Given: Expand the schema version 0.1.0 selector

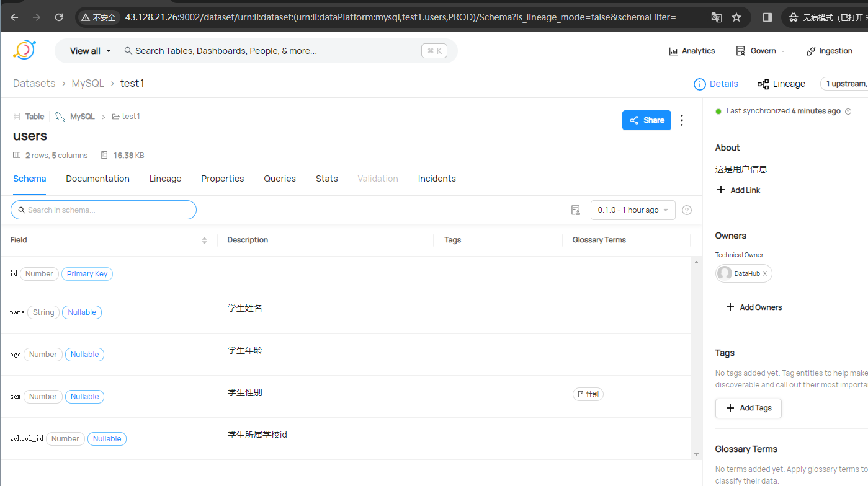Looking at the screenshot, I should coord(632,210).
